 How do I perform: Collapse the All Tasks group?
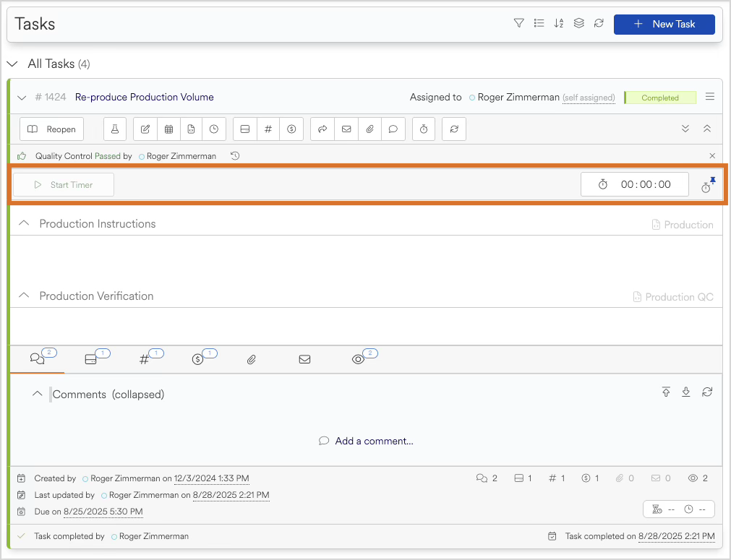click(x=12, y=64)
